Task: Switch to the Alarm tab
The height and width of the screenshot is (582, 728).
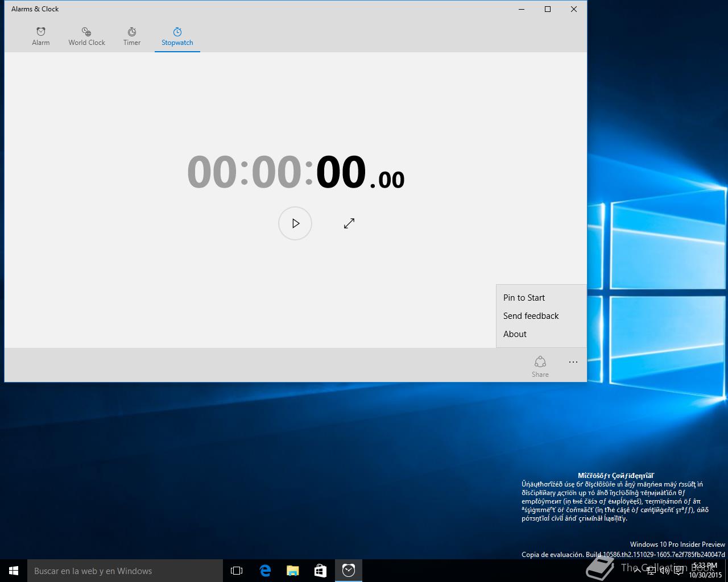Action: point(41,36)
